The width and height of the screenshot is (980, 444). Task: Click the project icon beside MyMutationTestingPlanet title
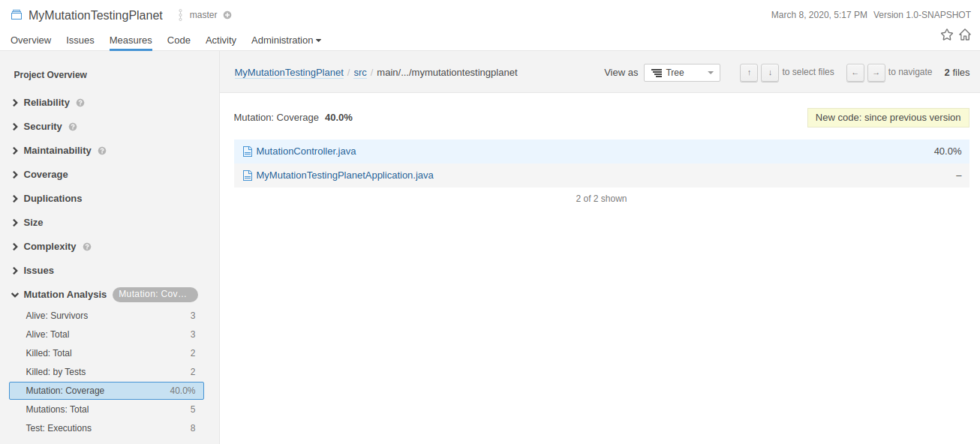[x=17, y=15]
